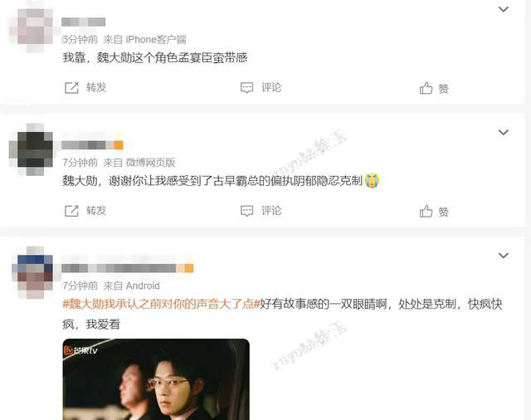Click the crying emoji in second post
Viewport: 531px width, 420px height.
372,180
